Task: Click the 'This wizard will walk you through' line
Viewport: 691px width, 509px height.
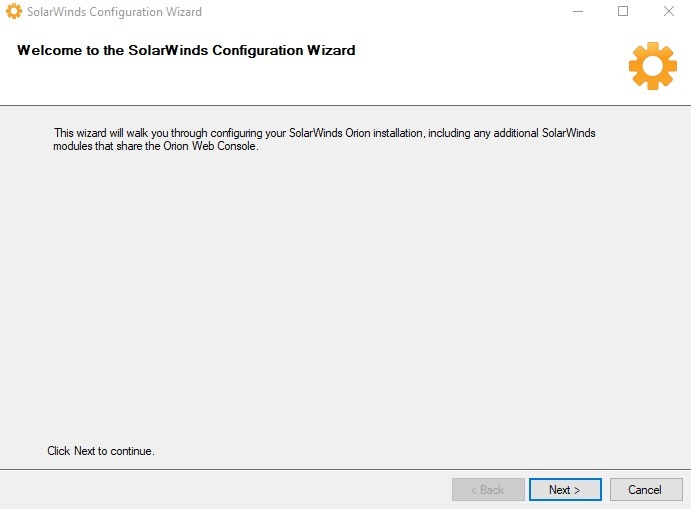Action: 324,133
